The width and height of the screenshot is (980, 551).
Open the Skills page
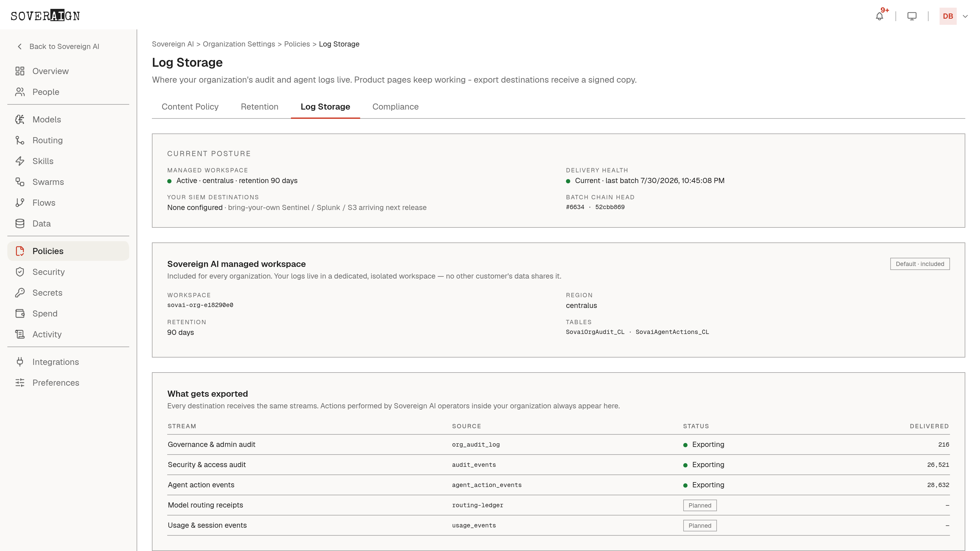point(68,161)
